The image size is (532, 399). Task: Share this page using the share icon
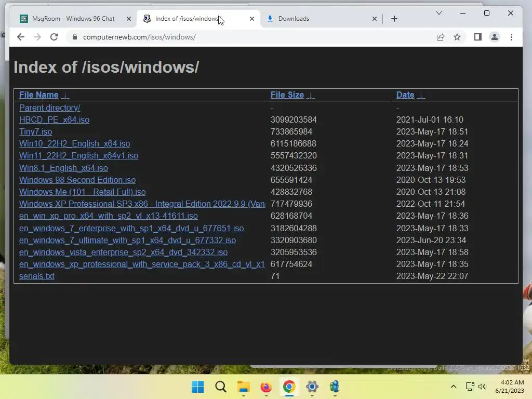click(441, 37)
